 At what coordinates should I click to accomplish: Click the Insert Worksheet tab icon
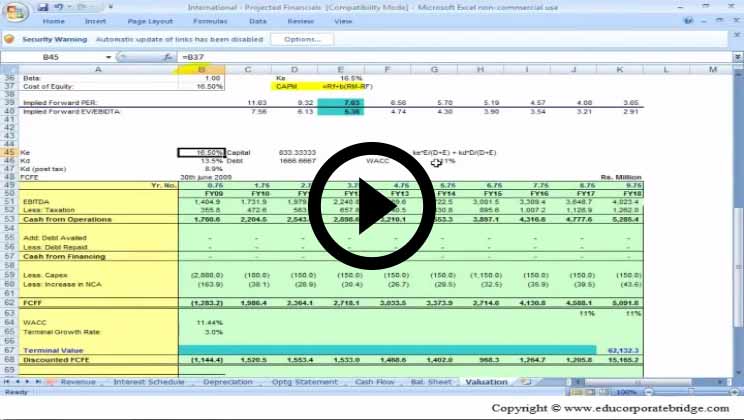[525, 382]
